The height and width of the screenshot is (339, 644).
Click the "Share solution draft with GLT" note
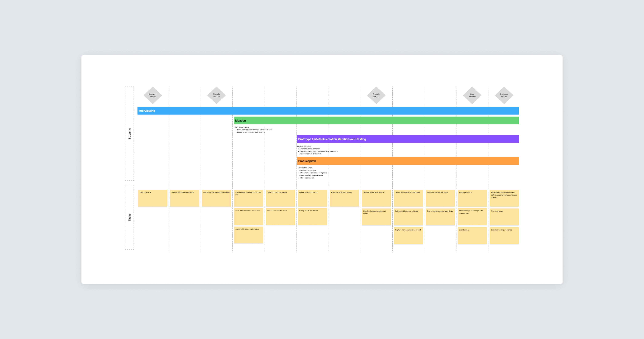pos(376,198)
